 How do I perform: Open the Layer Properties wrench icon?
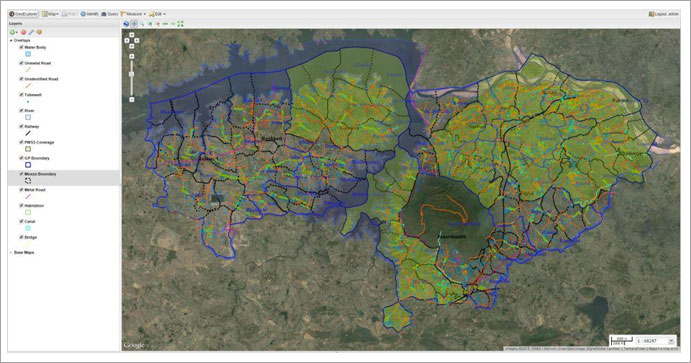[31, 32]
